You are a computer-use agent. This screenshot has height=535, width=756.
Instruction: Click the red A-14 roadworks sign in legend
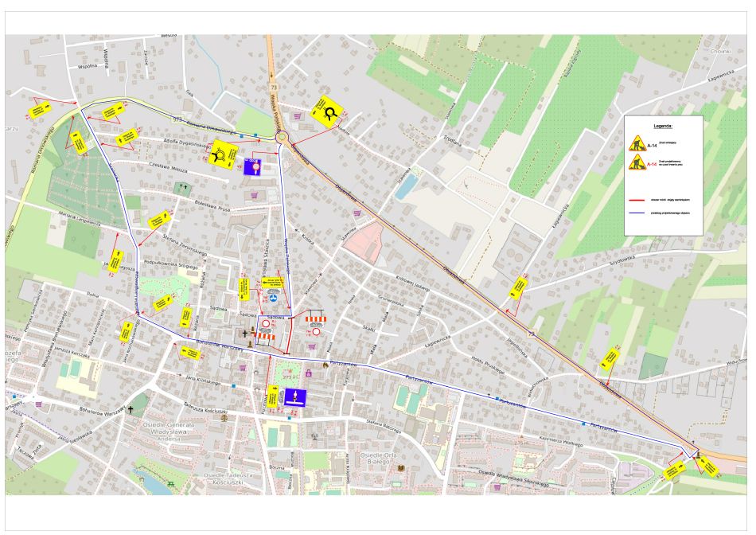[x=637, y=162]
